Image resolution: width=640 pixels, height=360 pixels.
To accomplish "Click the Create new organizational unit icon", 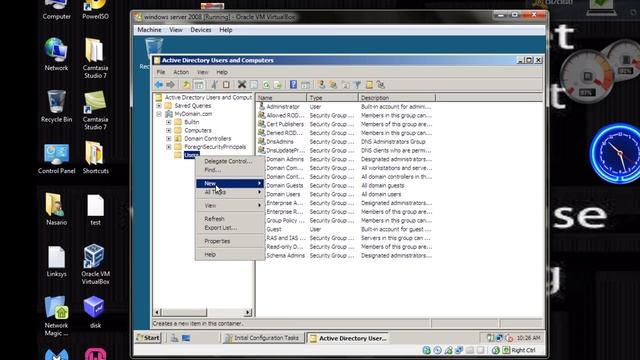I will coord(345,84).
